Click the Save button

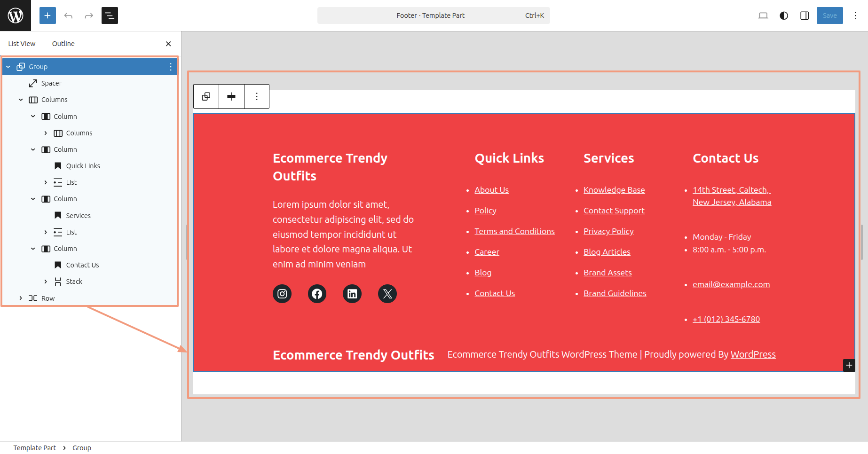click(830, 16)
